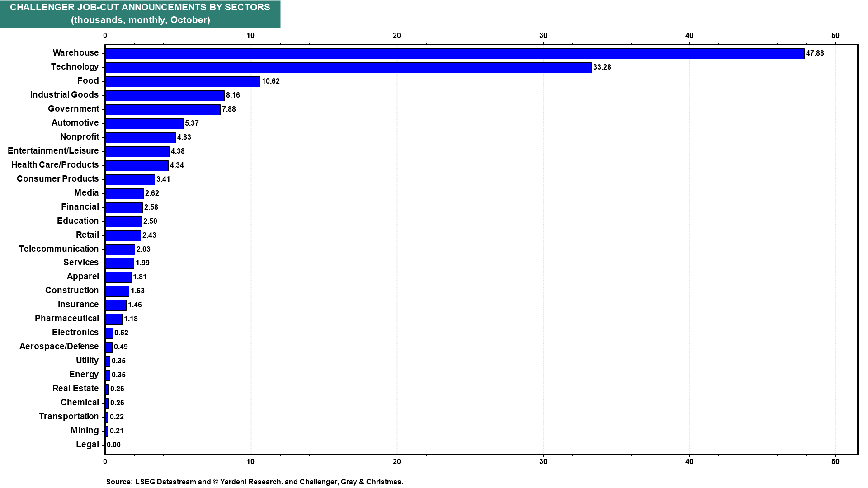The width and height of the screenshot is (868, 488).
Task: Click the Food sector bar
Action: point(183,82)
